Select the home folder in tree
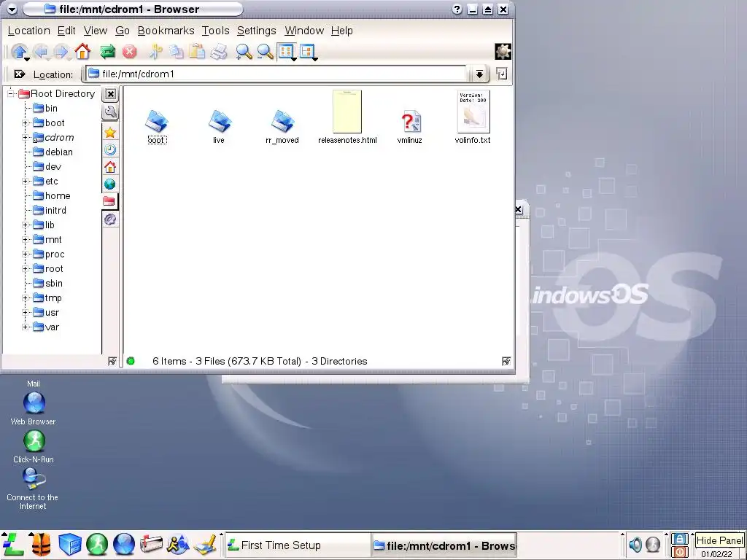 click(52, 195)
